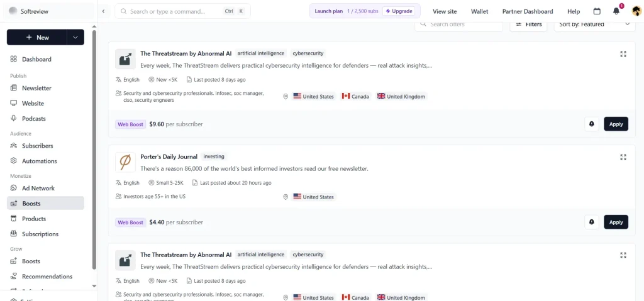
Task: Click the notifications bell icon in the header
Action: click(616, 11)
